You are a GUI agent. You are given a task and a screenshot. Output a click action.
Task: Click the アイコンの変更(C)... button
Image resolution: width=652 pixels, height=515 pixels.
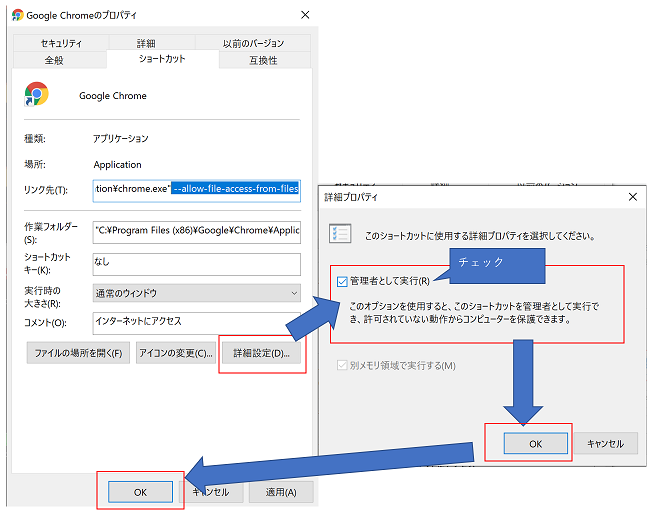pyautogui.click(x=175, y=353)
